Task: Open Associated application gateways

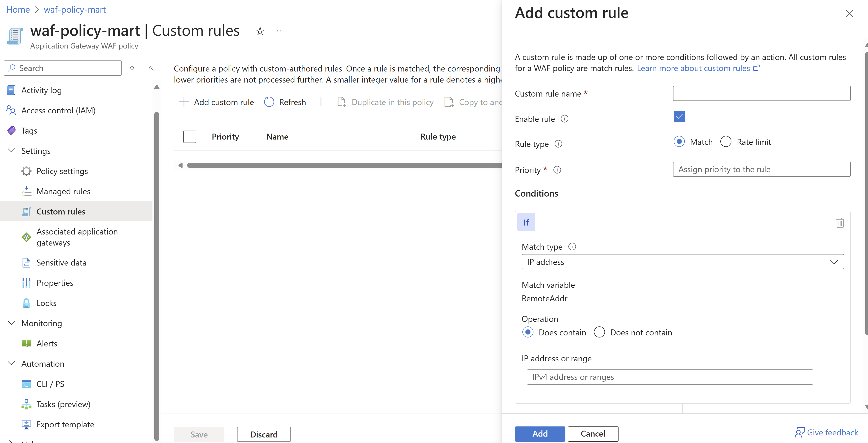Action: [77, 237]
